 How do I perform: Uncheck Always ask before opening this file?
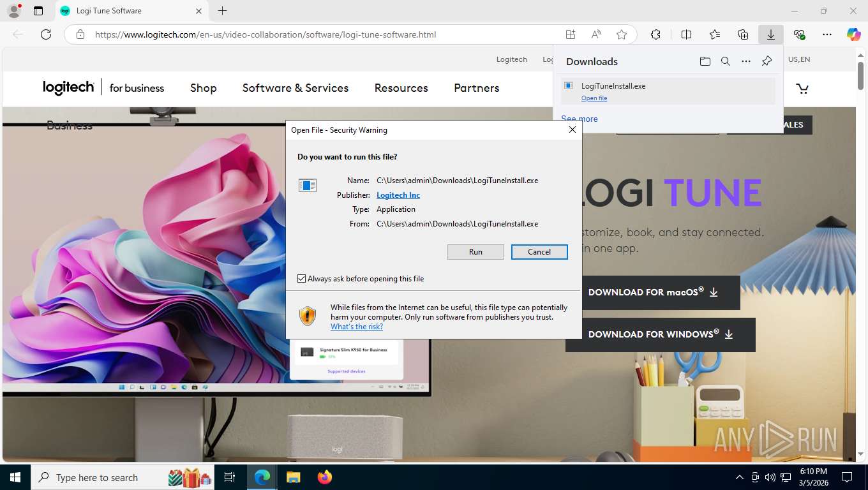point(302,279)
